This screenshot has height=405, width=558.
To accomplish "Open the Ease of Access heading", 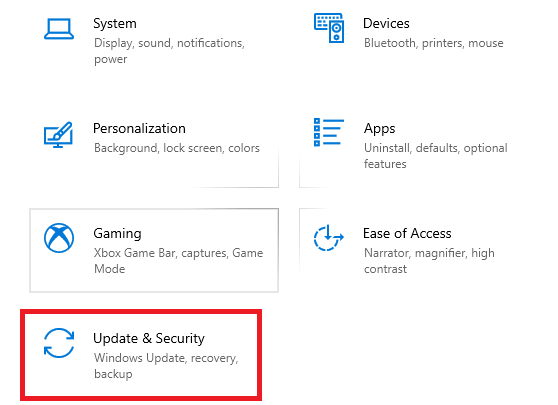I will (407, 233).
